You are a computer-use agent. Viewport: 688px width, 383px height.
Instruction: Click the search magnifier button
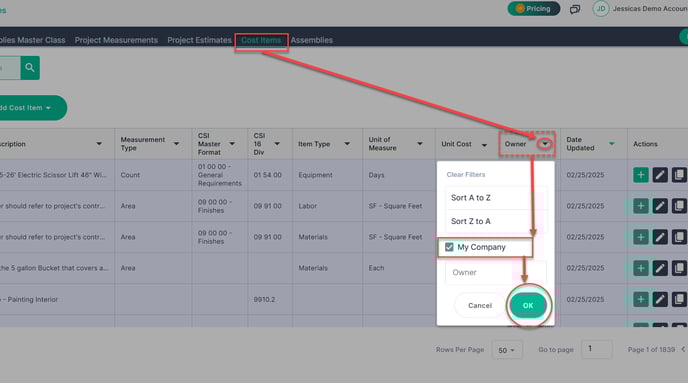[x=30, y=68]
